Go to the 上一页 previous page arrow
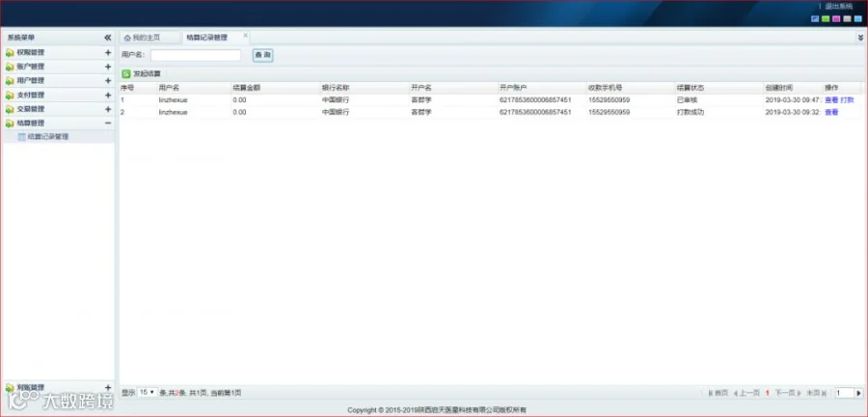868x417 pixels. pos(736,393)
